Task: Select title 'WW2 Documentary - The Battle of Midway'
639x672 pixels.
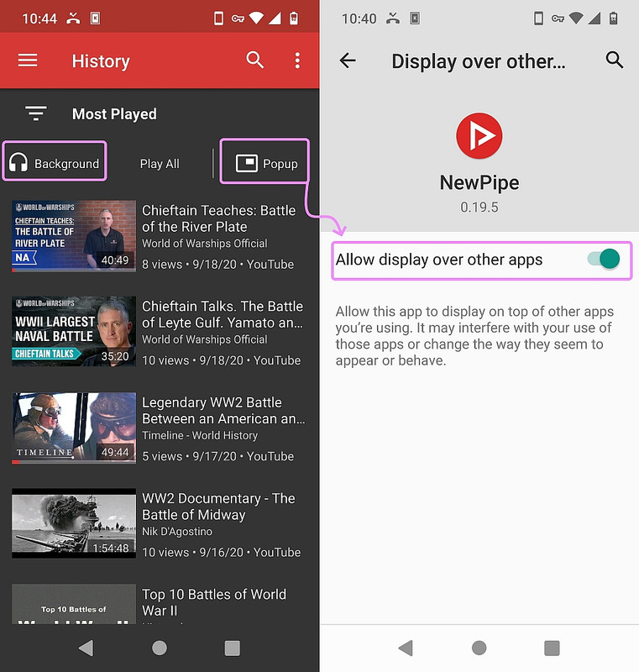Action: coord(218,507)
